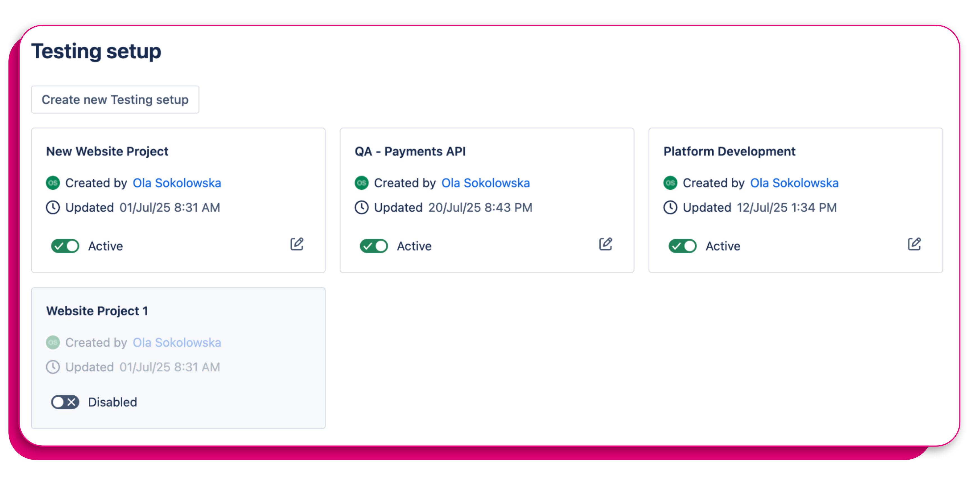Enable the Website Project 1 setup
The width and height of the screenshot is (980, 477).
click(65, 402)
